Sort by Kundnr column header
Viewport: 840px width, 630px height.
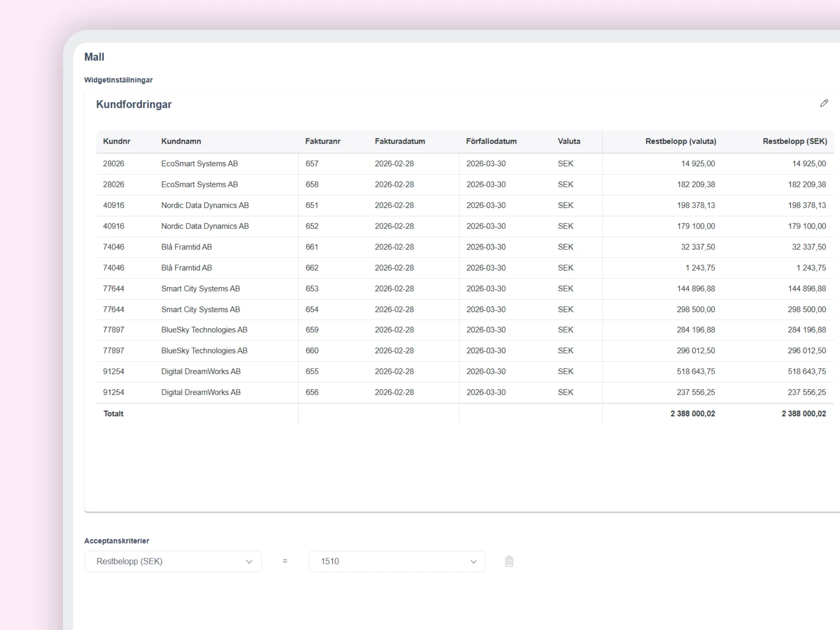(117, 141)
